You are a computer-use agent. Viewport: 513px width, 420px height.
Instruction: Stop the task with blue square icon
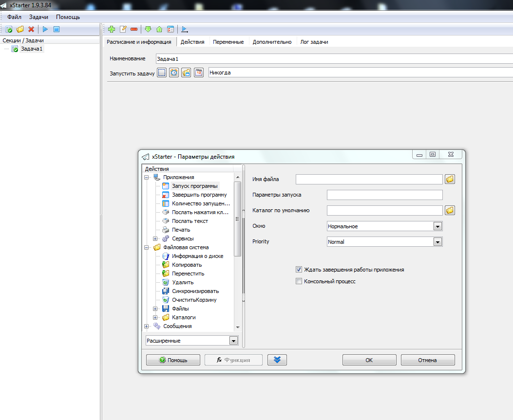point(57,29)
